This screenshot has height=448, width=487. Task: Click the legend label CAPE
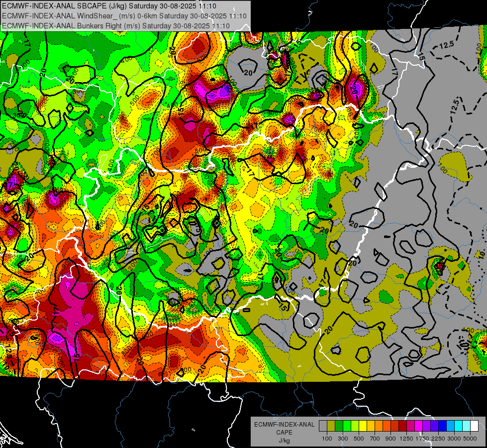pos(284,433)
